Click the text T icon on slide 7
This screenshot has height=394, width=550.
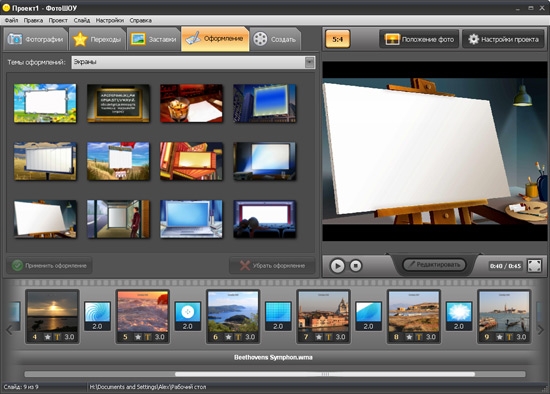(x=329, y=337)
